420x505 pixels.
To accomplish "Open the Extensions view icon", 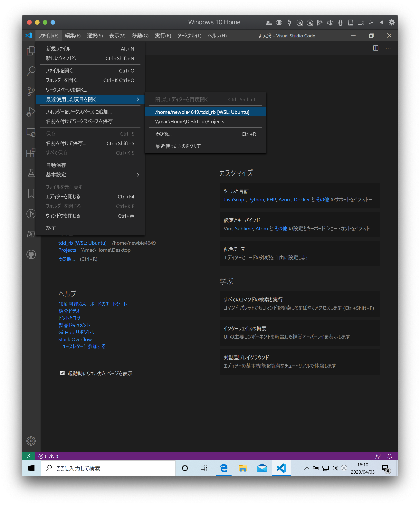I will pyautogui.click(x=31, y=152).
